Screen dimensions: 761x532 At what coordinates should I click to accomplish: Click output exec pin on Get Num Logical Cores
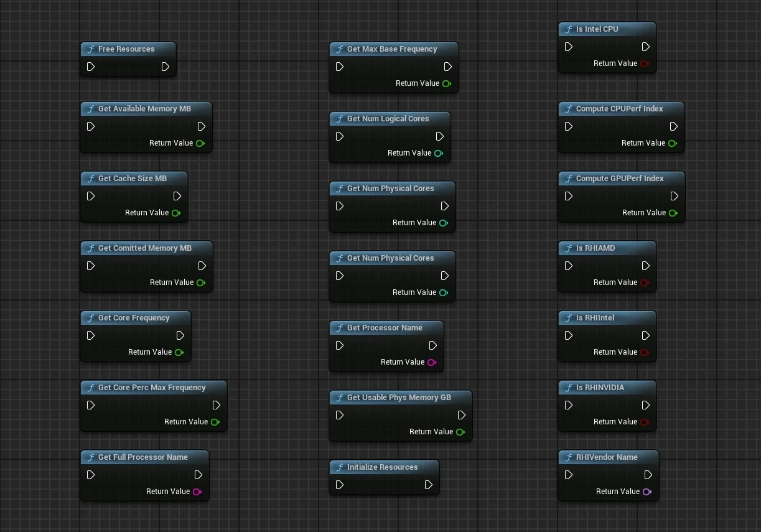click(x=440, y=136)
